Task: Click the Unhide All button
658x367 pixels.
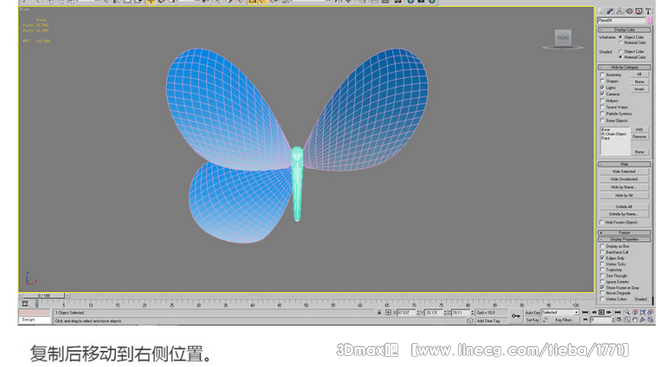Action: (x=624, y=207)
